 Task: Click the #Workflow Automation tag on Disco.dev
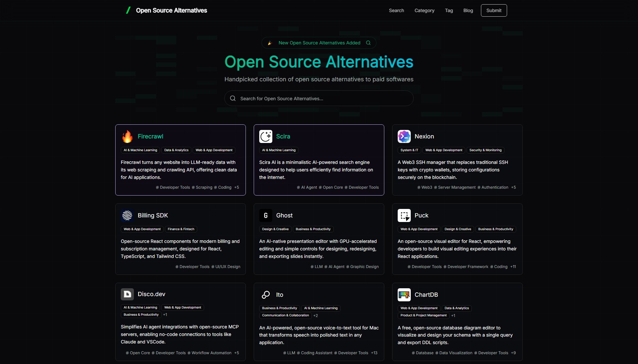pos(209,353)
